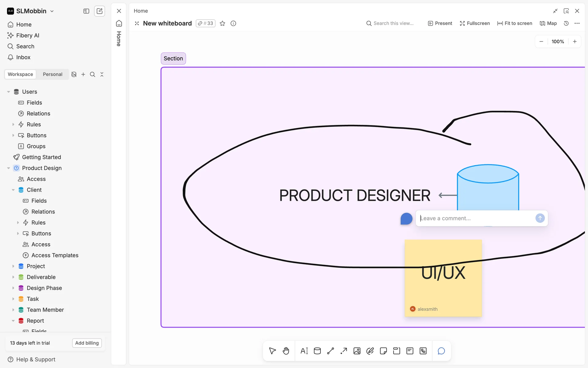The width and height of the screenshot is (588, 368).
Task: Toggle the left sidebar panel icon
Action: [x=86, y=11]
